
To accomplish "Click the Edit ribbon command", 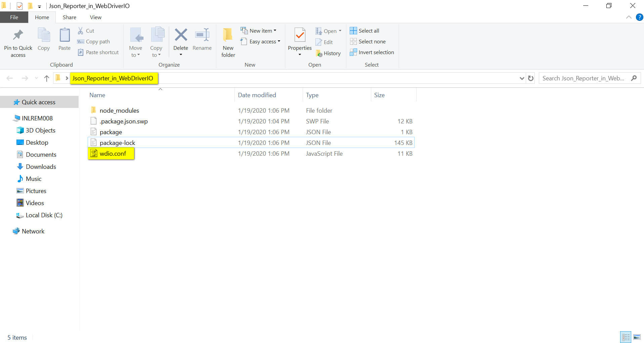I will [x=324, y=42].
